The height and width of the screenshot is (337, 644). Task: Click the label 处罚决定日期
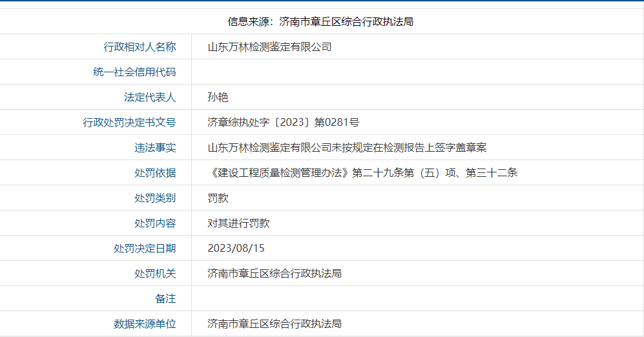tap(145, 249)
